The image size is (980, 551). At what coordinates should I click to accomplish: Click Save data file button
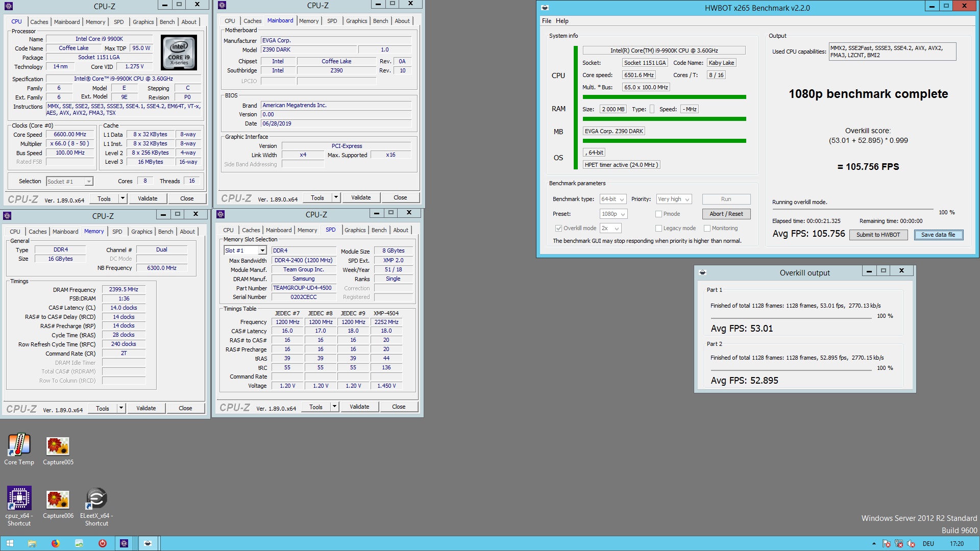click(938, 235)
